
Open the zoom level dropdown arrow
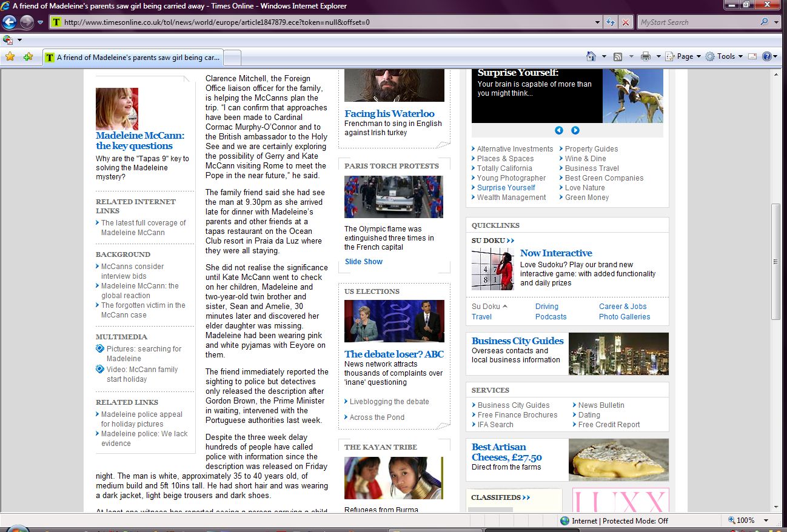766,520
